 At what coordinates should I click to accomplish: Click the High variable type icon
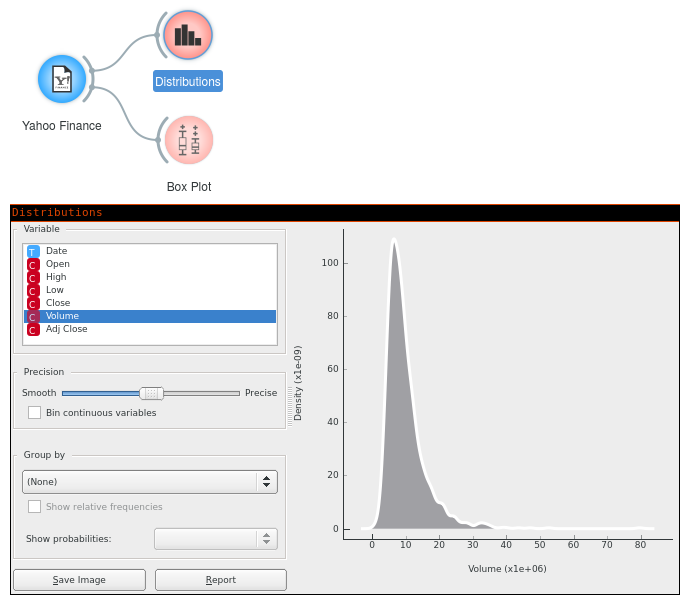[34, 277]
